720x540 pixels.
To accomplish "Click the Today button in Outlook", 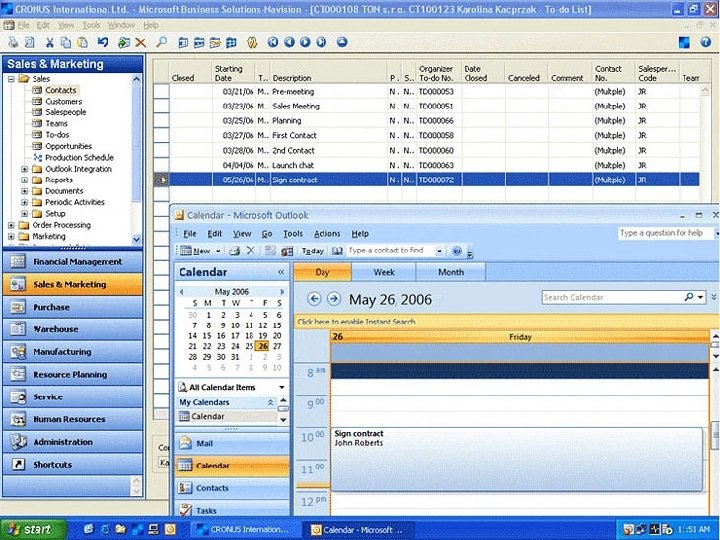I will [x=312, y=251].
